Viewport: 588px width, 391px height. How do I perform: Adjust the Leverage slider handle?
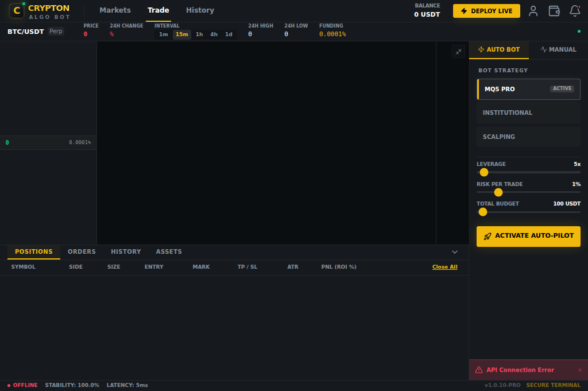point(483,172)
